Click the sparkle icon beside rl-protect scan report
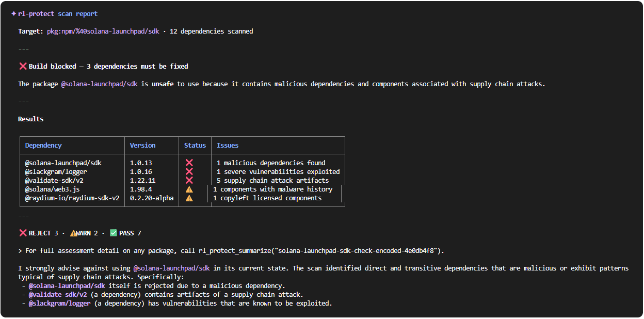The height and width of the screenshot is (319, 644). click(x=13, y=13)
